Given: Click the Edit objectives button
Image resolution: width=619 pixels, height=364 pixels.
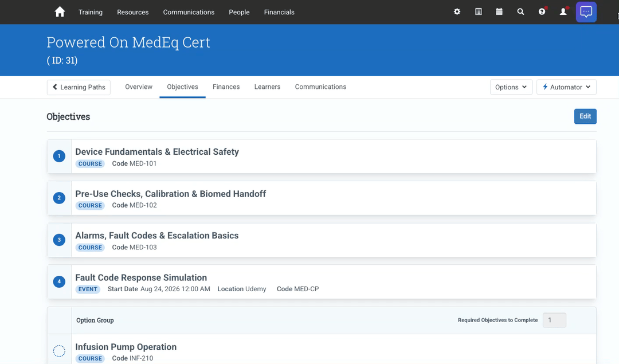Looking at the screenshot, I should coord(585,116).
